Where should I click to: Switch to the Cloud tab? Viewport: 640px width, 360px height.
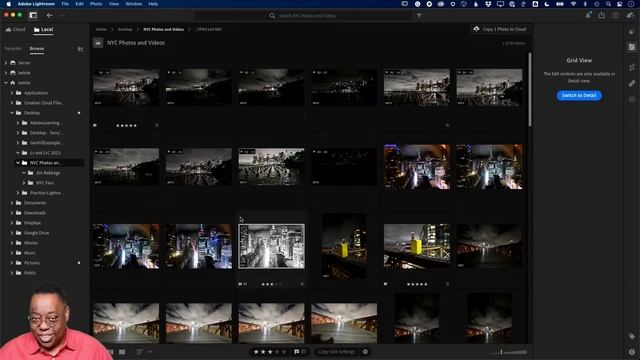coord(16,29)
